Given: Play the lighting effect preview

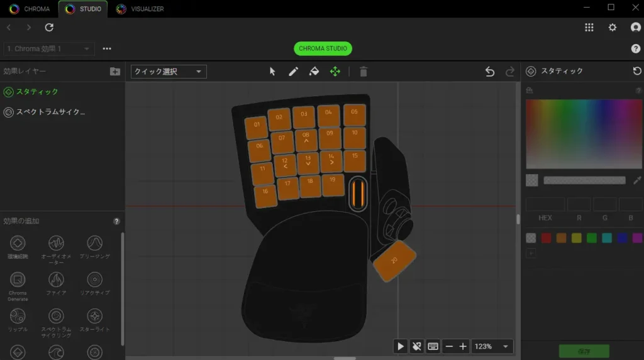Looking at the screenshot, I should 401,346.
